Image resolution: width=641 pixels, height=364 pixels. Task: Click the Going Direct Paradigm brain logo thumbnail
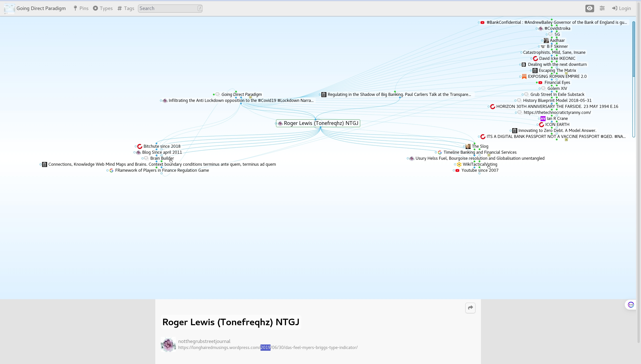click(x=9, y=9)
